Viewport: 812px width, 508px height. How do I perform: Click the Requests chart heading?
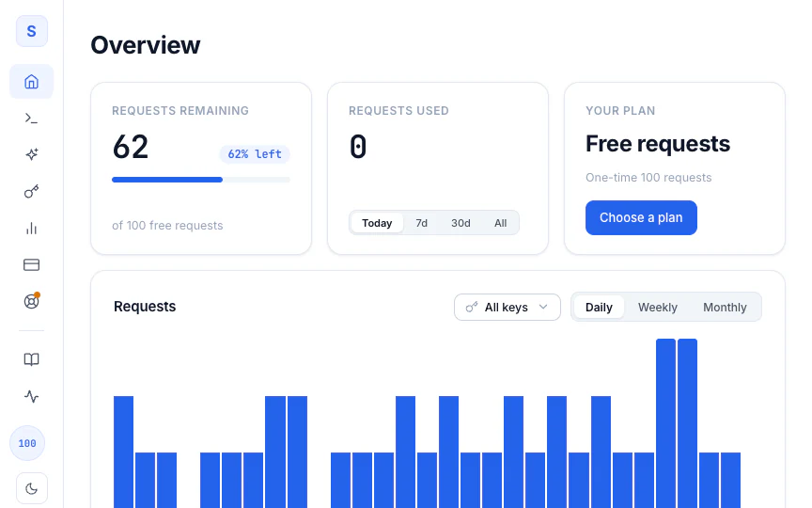click(145, 307)
